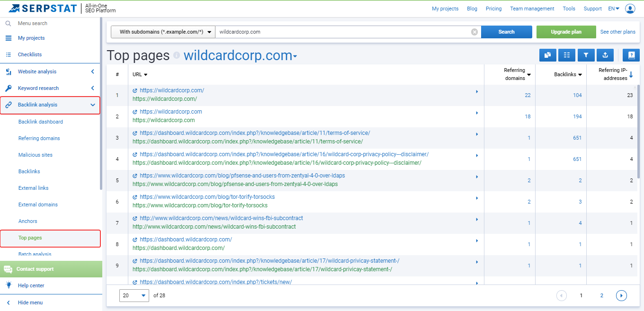
Task: Open the column list settings icon
Action: [567, 55]
